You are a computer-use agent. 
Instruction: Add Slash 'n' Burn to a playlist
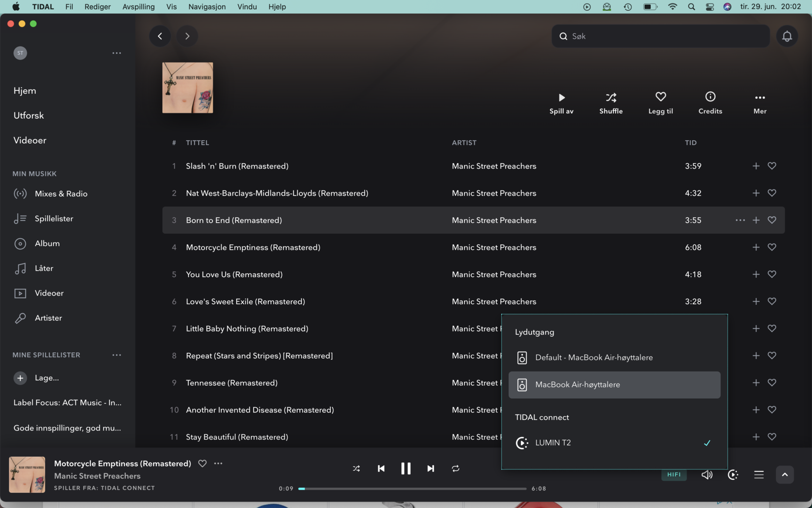[756, 166]
